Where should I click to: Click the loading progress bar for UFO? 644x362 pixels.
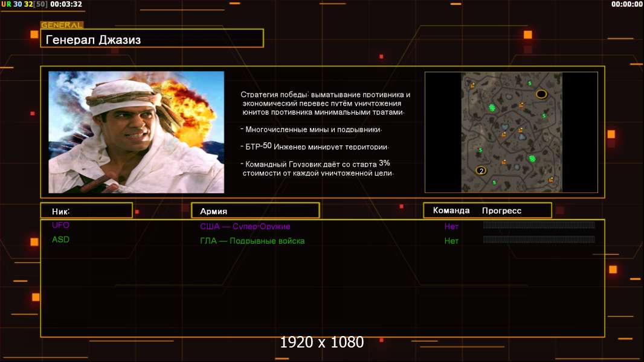pos(539,224)
